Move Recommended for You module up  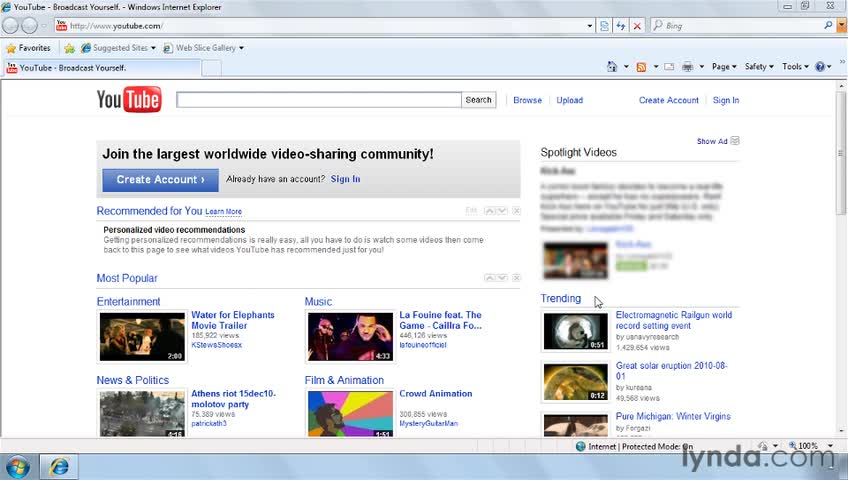(489, 211)
